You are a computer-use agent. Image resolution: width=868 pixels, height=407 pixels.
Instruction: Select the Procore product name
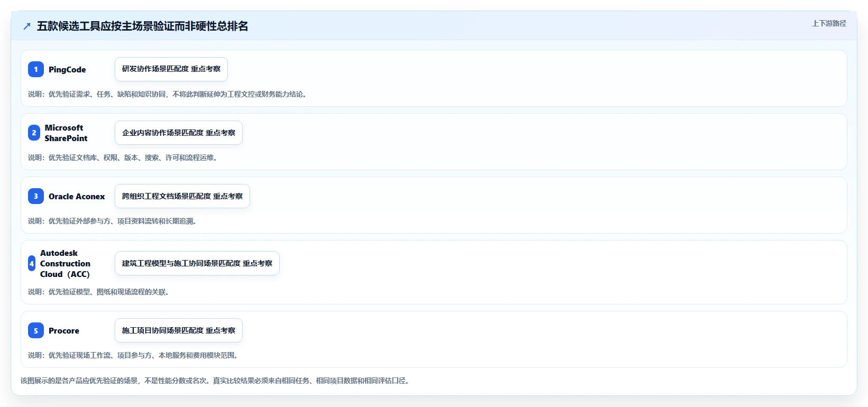click(64, 331)
